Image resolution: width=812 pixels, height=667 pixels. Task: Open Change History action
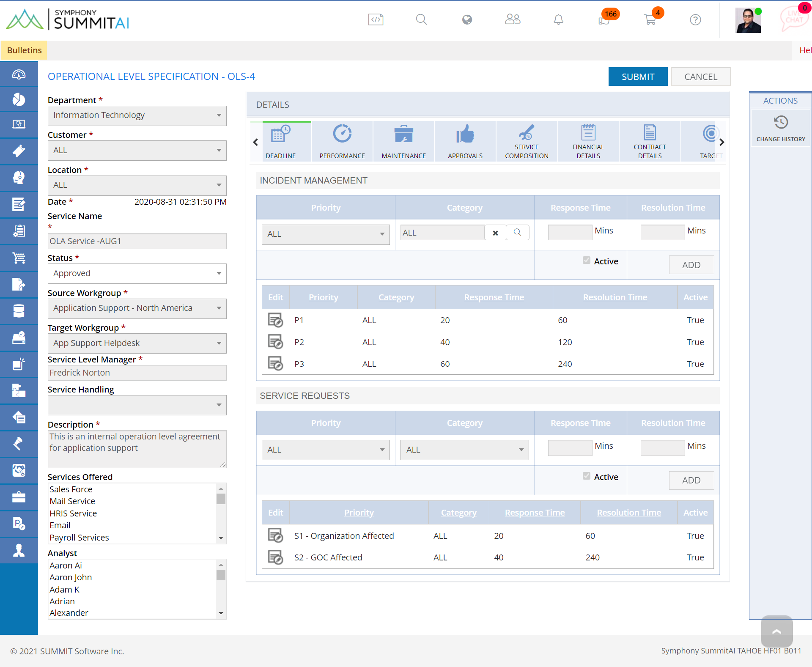coord(781,129)
